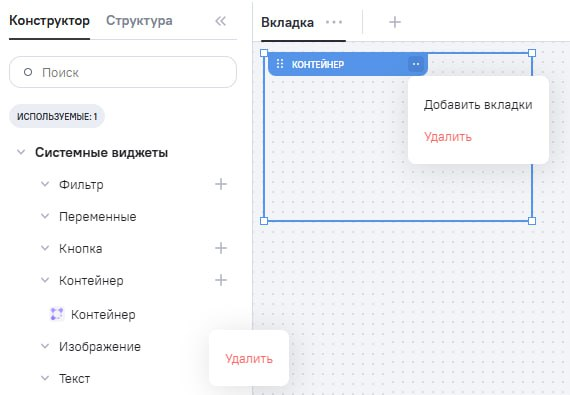
Task: Open the КОНТЕЙНЕР header options button
Action: pos(416,64)
